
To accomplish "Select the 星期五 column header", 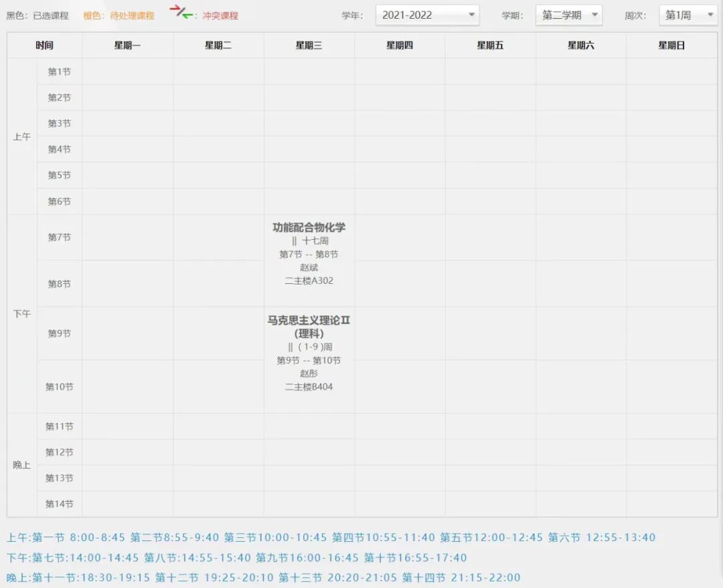I will coord(490,46).
